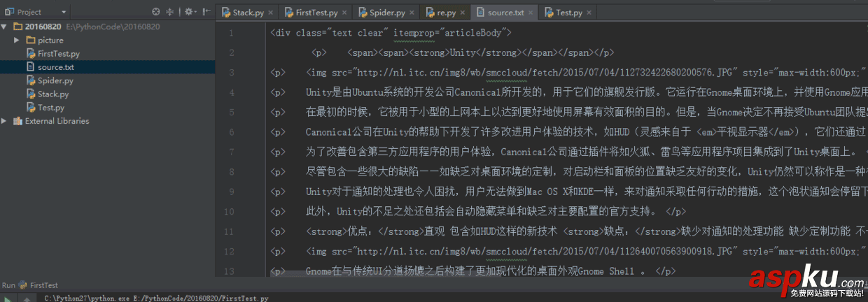Click the line beginning 'Canonical公司在Unity'
Viewport: 868px width, 302px height.
click(x=568, y=132)
